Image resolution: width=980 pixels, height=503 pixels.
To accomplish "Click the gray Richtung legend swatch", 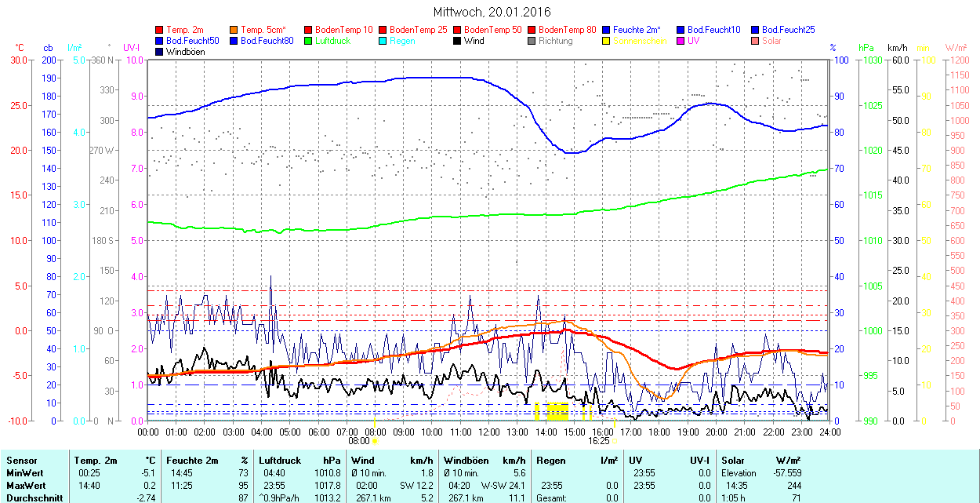I will (532, 41).
